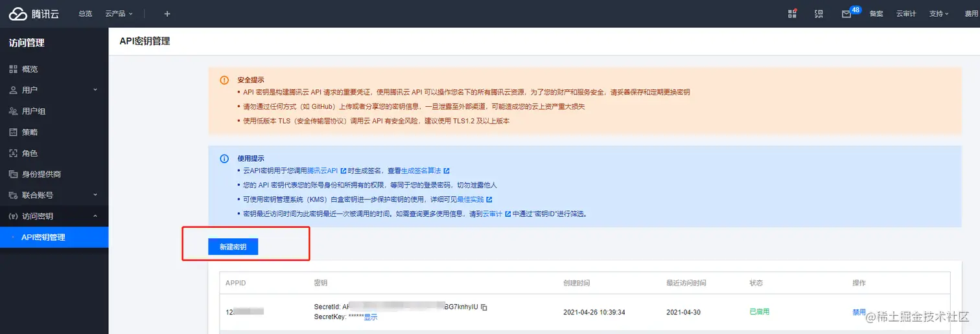Viewport: 980px width, 334px height.
Task: Open the QR scan icon in header
Action: point(819,14)
